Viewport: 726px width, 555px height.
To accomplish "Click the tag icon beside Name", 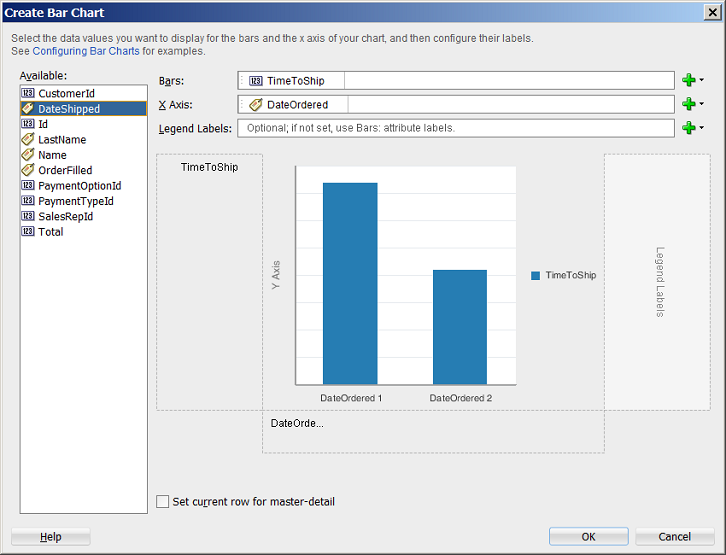I will pos(28,154).
